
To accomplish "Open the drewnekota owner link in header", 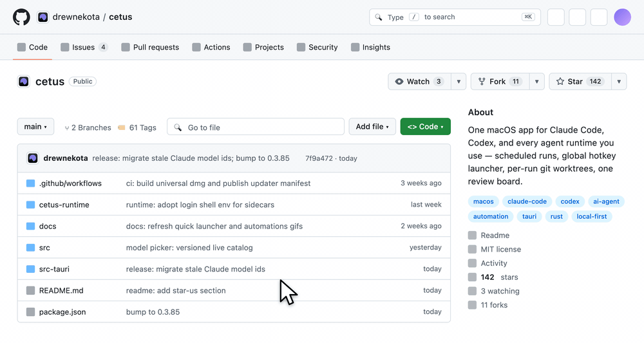I will point(76,17).
